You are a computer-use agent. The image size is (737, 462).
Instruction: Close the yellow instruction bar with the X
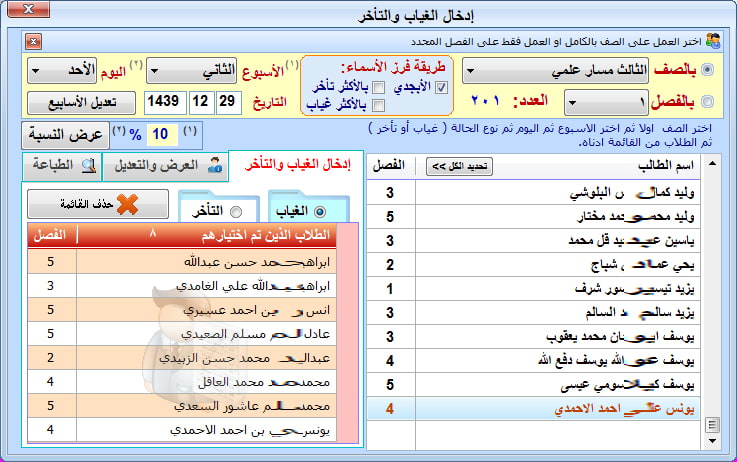point(33,42)
